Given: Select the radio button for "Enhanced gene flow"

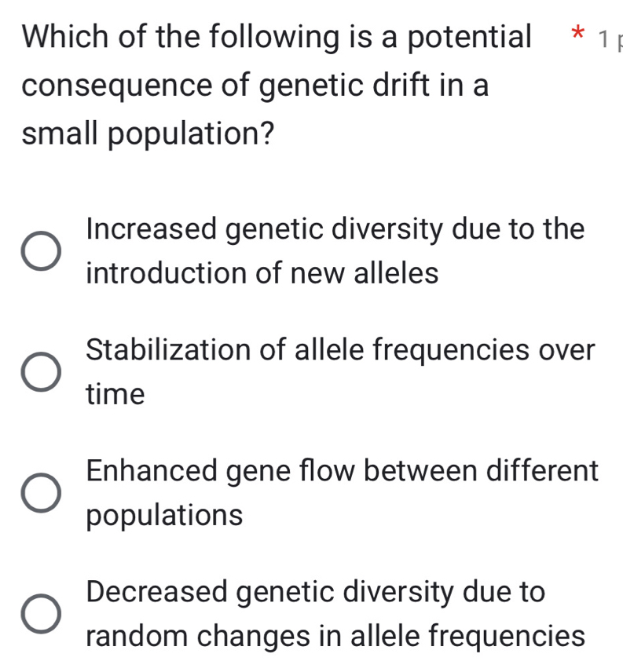Looking at the screenshot, I should pyautogui.click(x=42, y=493).
